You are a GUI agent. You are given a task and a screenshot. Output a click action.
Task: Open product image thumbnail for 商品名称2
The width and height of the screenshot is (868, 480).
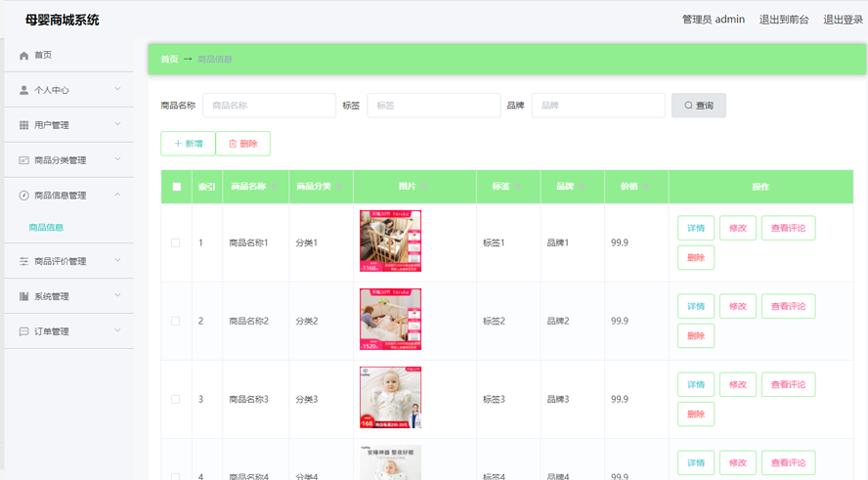(390, 319)
